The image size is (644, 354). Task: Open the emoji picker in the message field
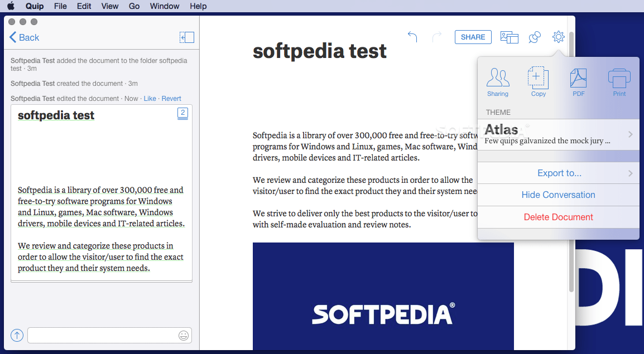click(184, 335)
